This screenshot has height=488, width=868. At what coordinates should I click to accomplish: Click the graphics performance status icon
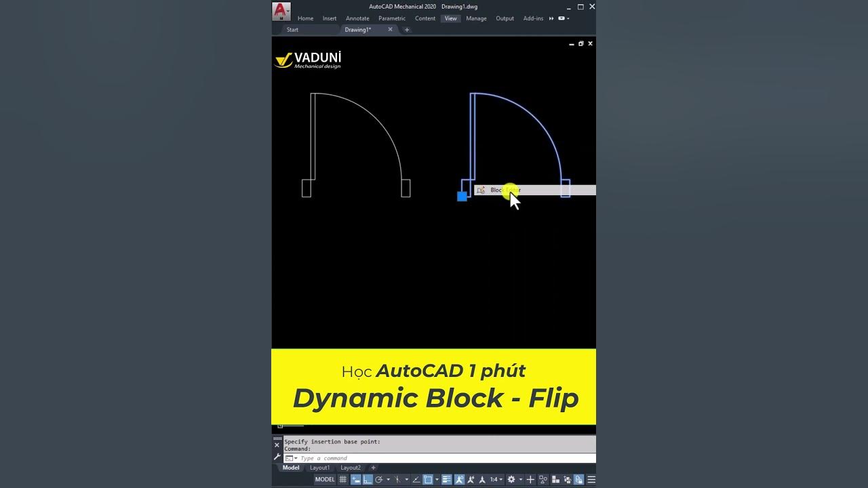click(555, 479)
